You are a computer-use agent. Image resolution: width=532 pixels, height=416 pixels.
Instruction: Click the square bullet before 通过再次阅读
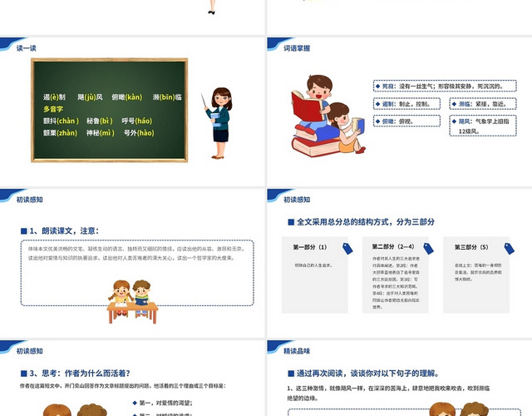(x=291, y=374)
